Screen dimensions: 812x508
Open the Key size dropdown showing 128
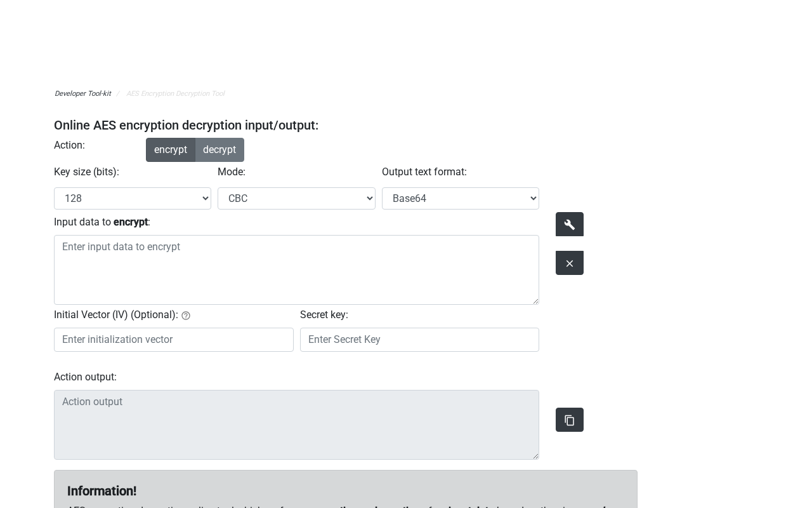point(132,198)
